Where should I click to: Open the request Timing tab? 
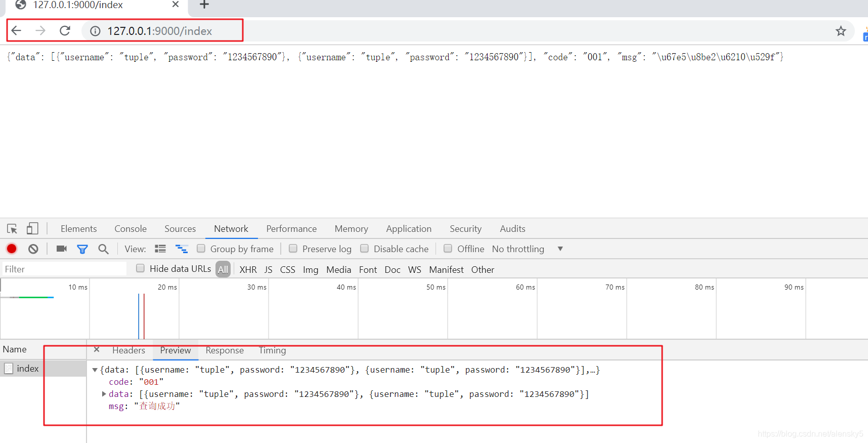pyautogui.click(x=272, y=350)
